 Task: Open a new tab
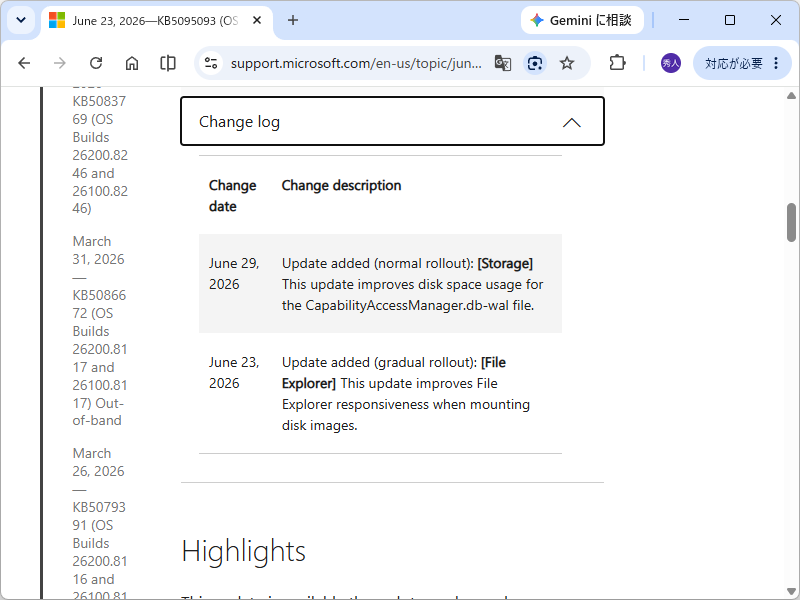pos(293,20)
